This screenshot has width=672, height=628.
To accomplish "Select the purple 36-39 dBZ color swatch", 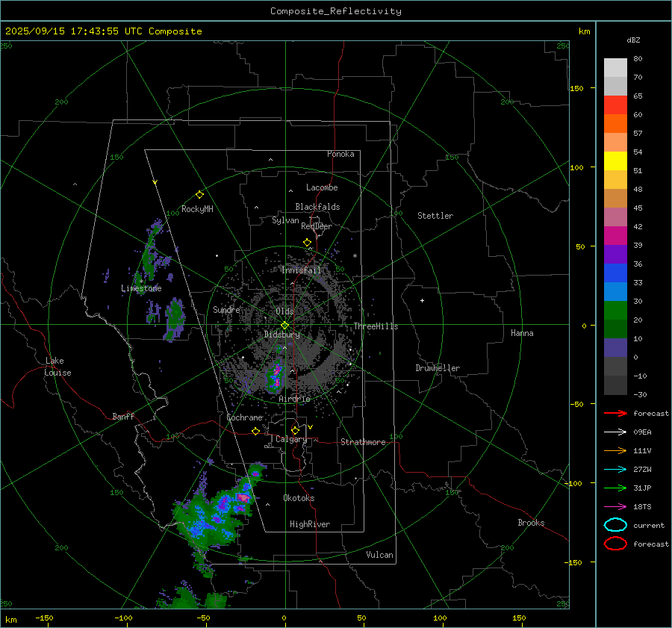I will pos(615,255).
